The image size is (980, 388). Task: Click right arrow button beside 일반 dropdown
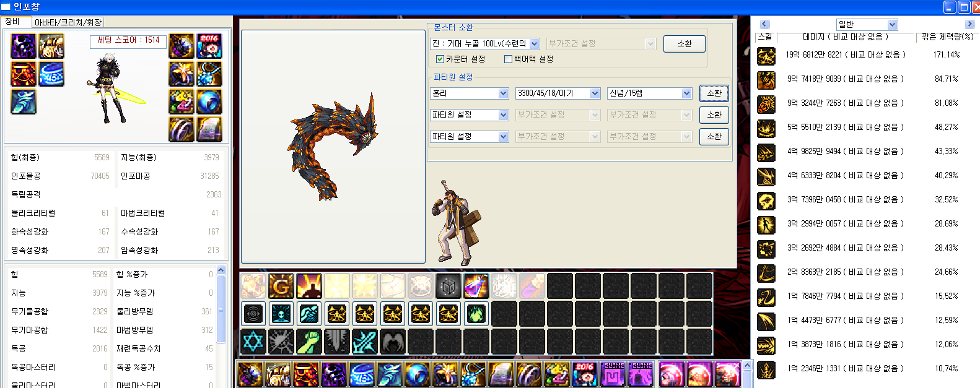pos(970,24)
